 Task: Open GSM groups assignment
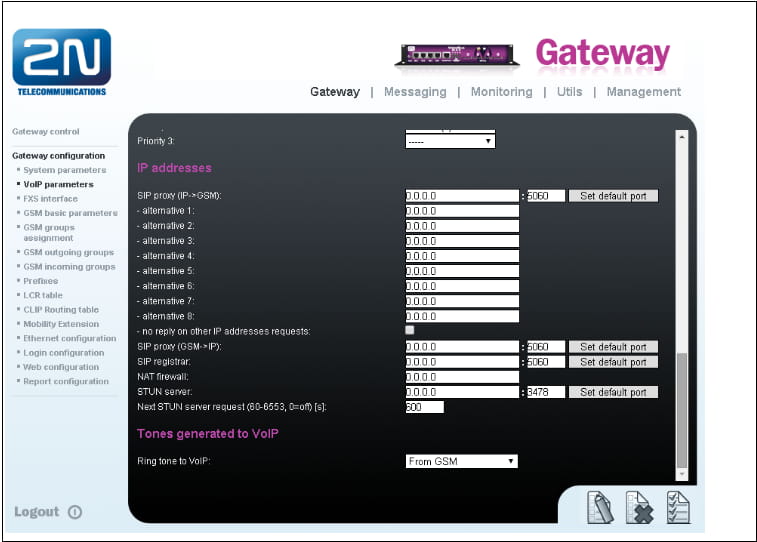49,233
